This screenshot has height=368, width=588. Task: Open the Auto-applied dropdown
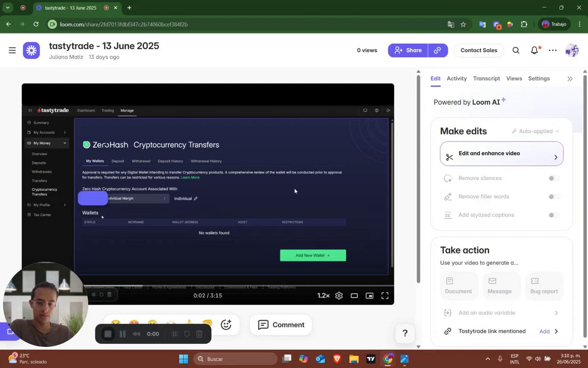point(536,132)
